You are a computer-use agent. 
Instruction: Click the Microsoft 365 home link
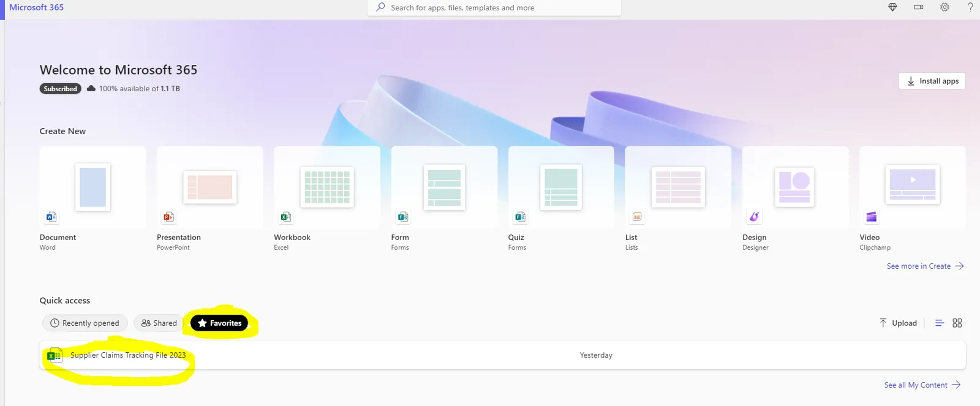(36, 7)
